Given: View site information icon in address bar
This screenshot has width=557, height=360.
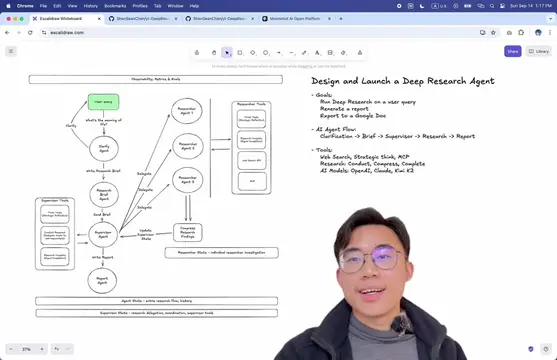Looking at the screenshot, I should [44, 32].
